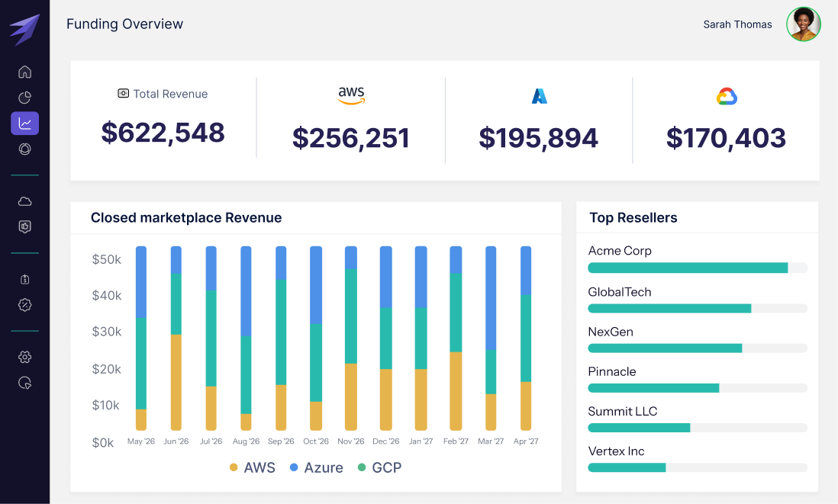Toggle GCP series in chart legend
Image resolution: width=838 pixels, height=504 pixels.
pos(379,467)
